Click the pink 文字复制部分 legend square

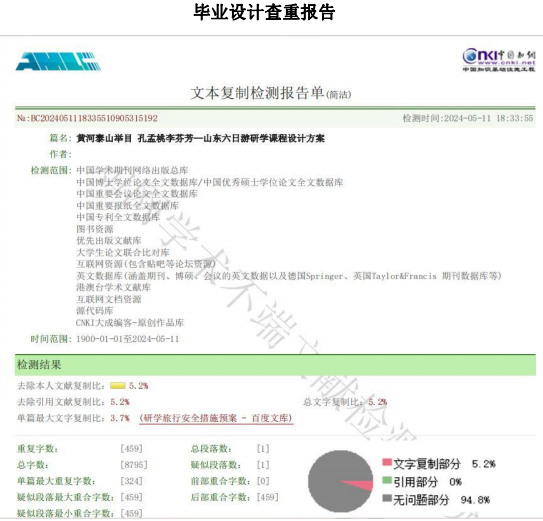pyautogui.click(x=387, y=462)
